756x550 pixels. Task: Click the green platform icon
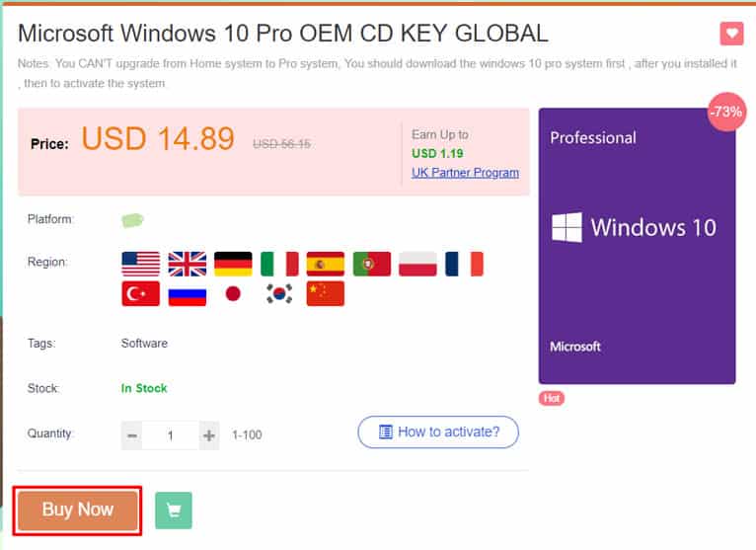(x=132, y=220)
